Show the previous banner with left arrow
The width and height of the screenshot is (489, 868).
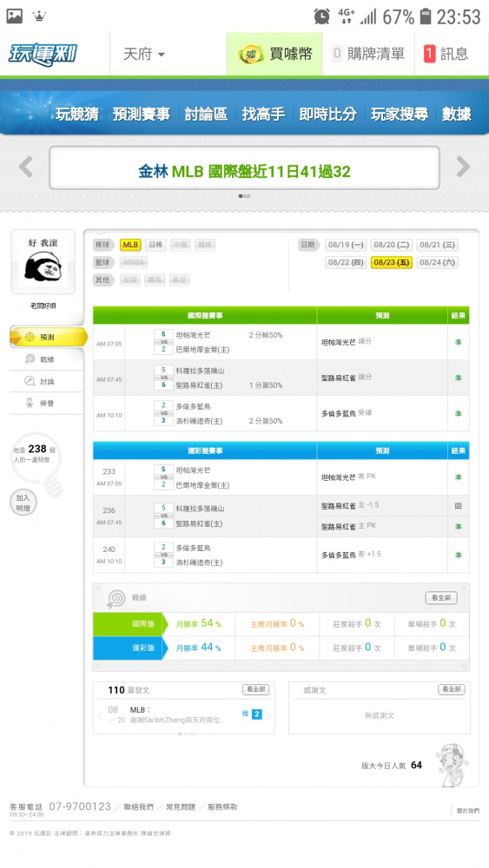click(x=25, y=167)
